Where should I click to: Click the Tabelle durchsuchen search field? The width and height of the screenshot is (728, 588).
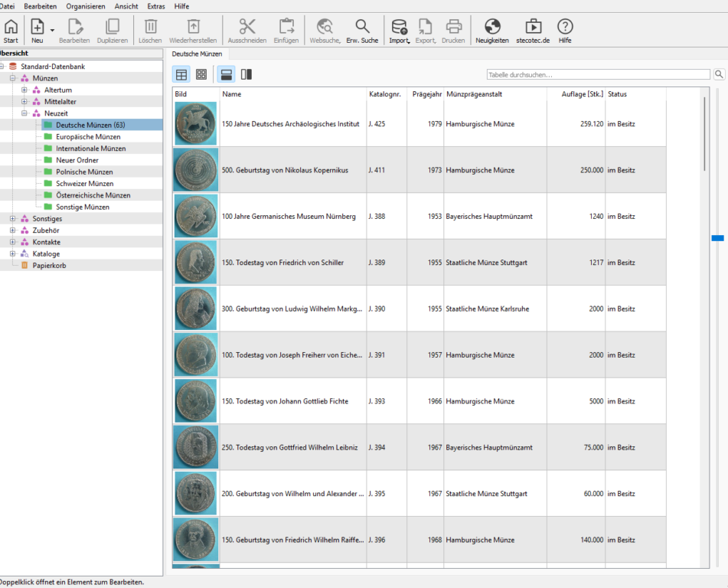598,75
